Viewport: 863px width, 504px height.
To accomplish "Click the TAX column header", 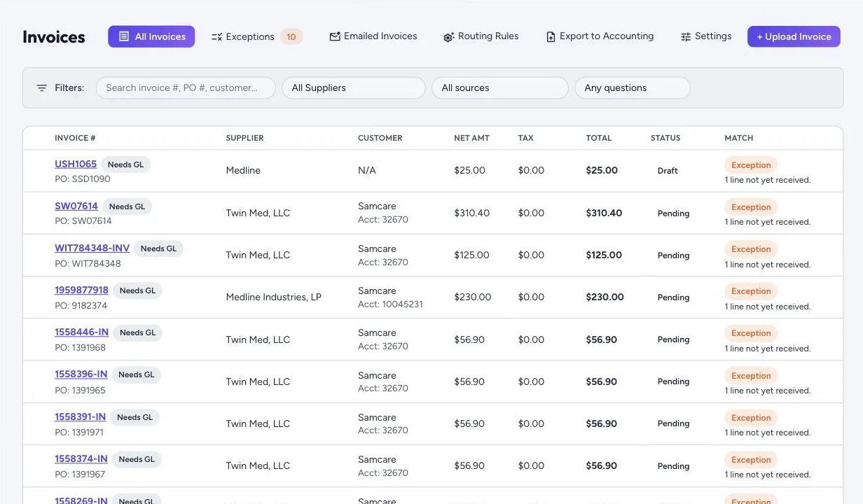I will coord(525,138).
